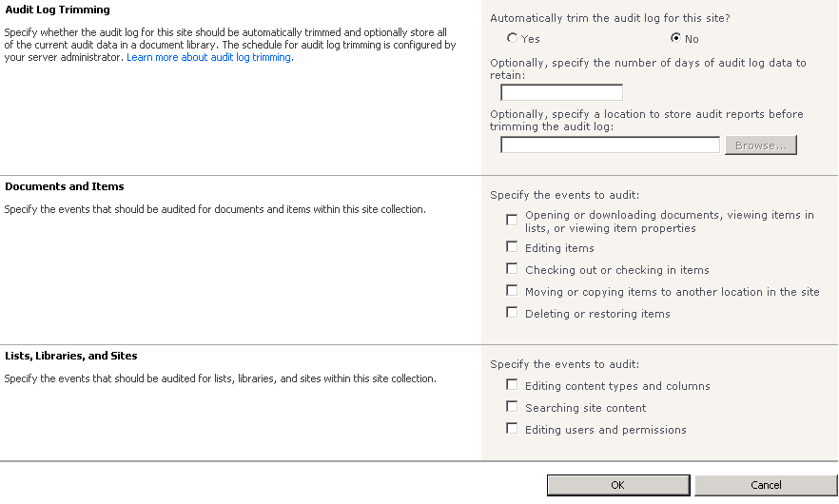This screenshot has height=504, width=839.
Task: Tick the Moving or copying items checkbox
Action: point(512,290)
